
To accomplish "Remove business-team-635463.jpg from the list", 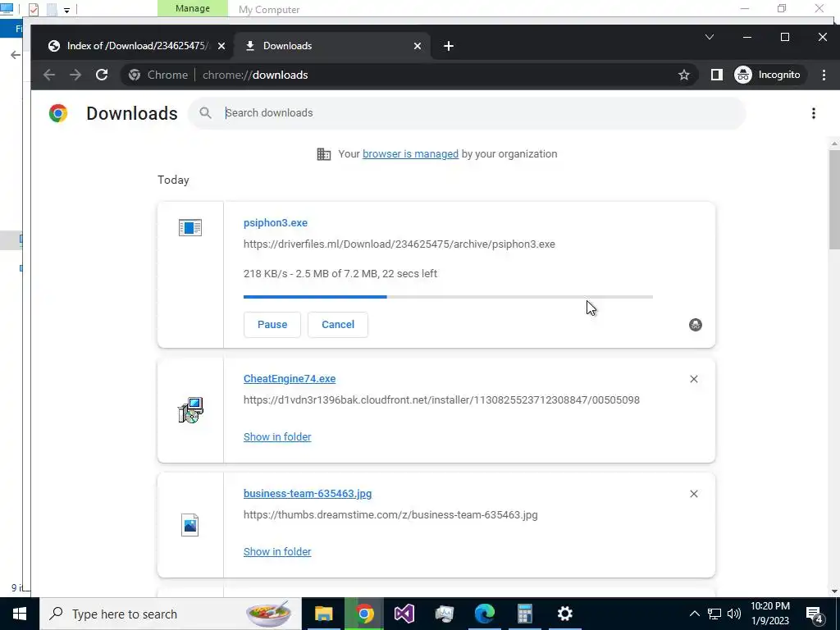I will 694,494.
